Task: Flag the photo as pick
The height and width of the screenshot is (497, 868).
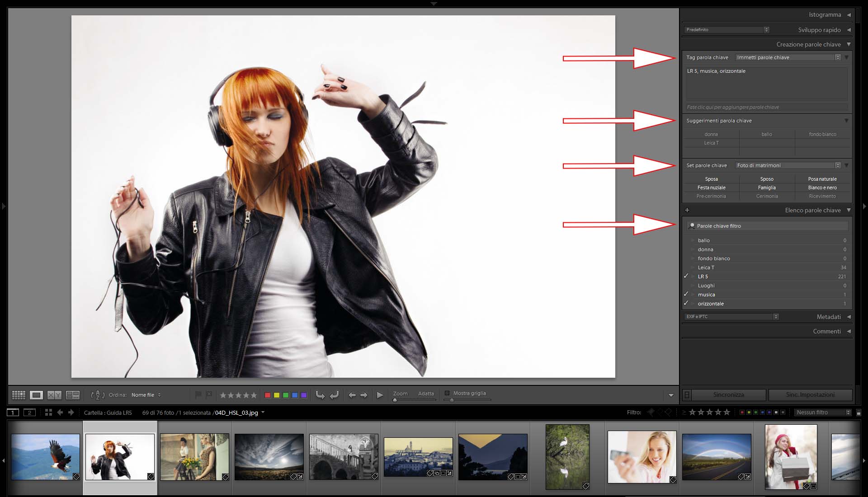Action: click(x=198, y=395)
